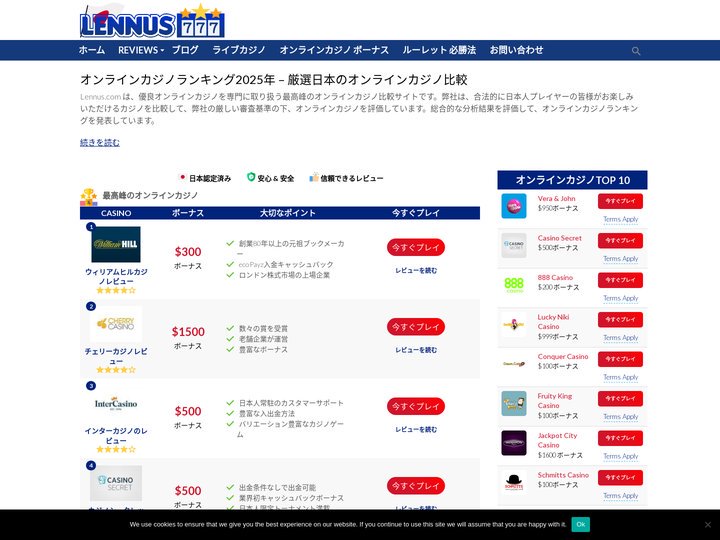The image size is (720, 540).
Task: Click the Casino Secret sidebar icon
Action: click(514, 245)
